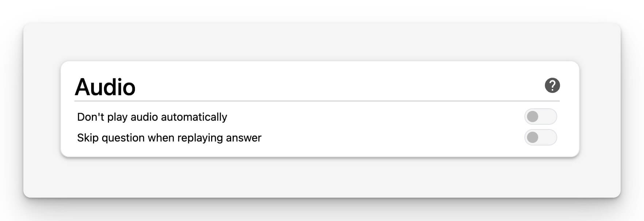The height and width of the screenshot is (221, 644).
Task: Open documentation via the dark help icon
Action: 552,85
